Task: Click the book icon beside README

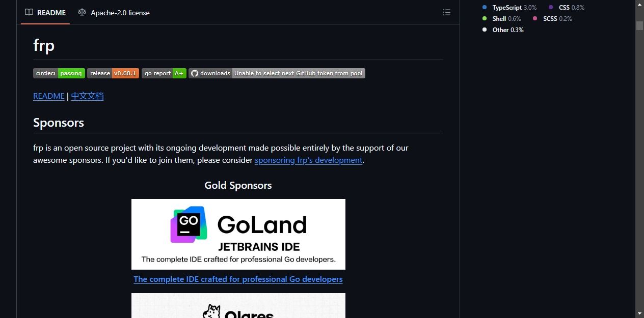Action: point(29,12)
